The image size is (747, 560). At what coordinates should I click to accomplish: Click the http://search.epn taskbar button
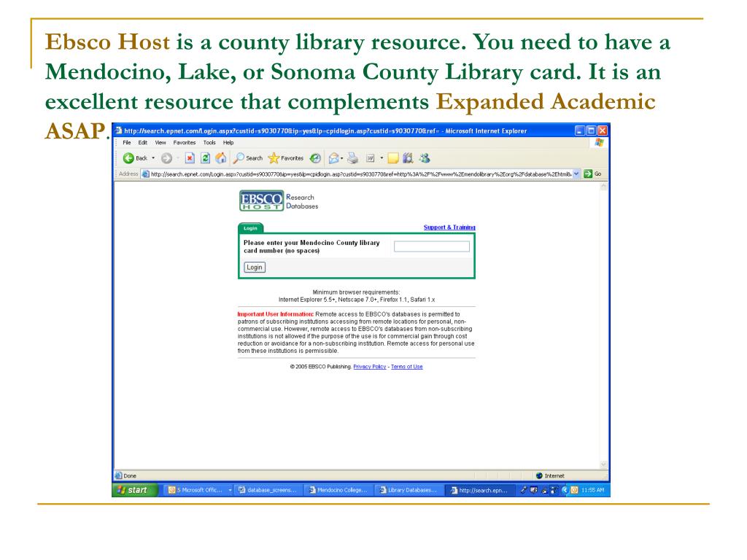click(x=480, y=490)
